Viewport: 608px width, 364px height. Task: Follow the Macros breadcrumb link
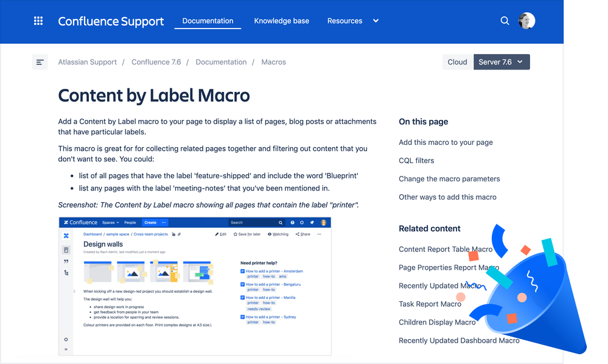click(273, 62)
